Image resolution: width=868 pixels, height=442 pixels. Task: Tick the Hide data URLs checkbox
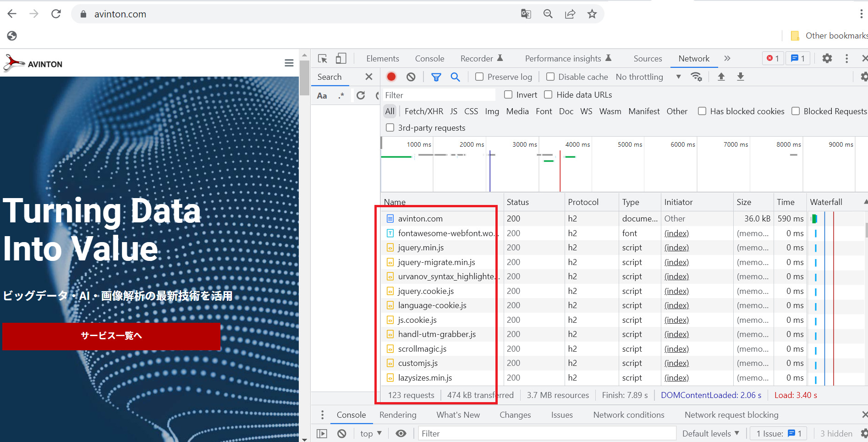pos(548,95)
